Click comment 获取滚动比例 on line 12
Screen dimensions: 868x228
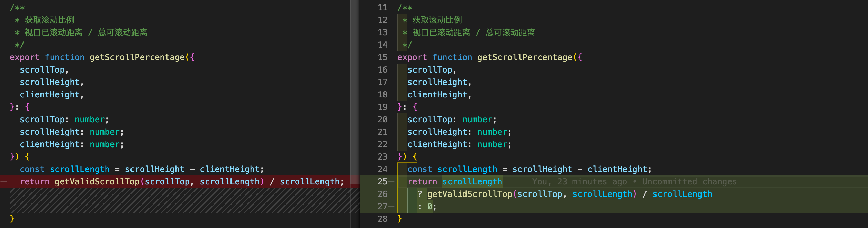tap(437, 20)
